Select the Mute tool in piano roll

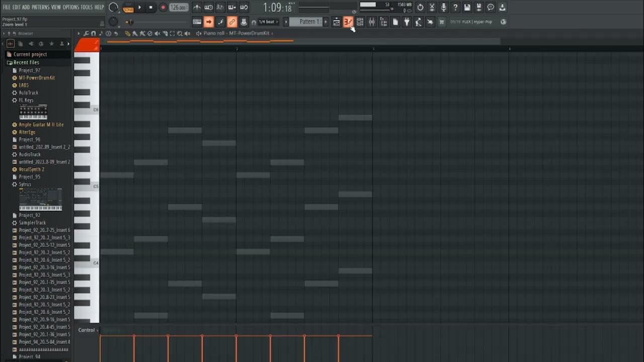(x=157, y=33)
